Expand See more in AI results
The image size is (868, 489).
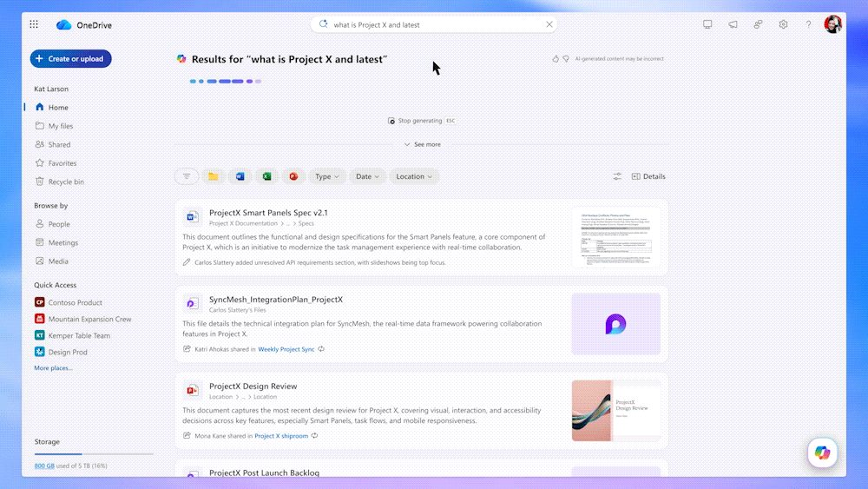(423, 144)
